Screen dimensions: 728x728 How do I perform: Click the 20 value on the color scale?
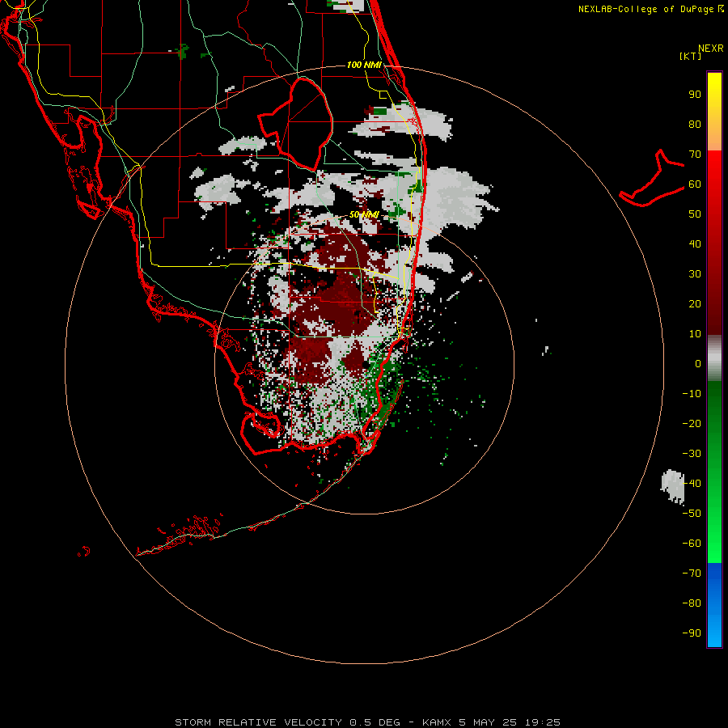(x=695, y=304)
